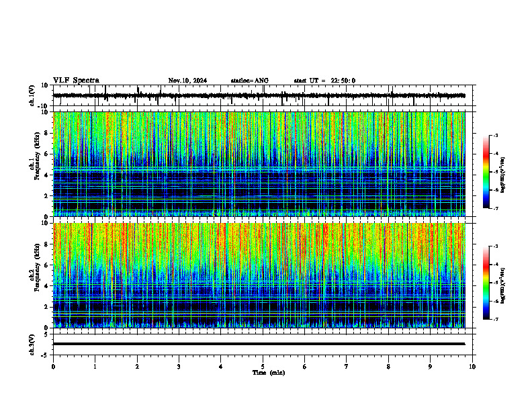The image size is (532, 411).
Task: Click inside the ch.1 spectrogram panel
Action: pos(259,164)
